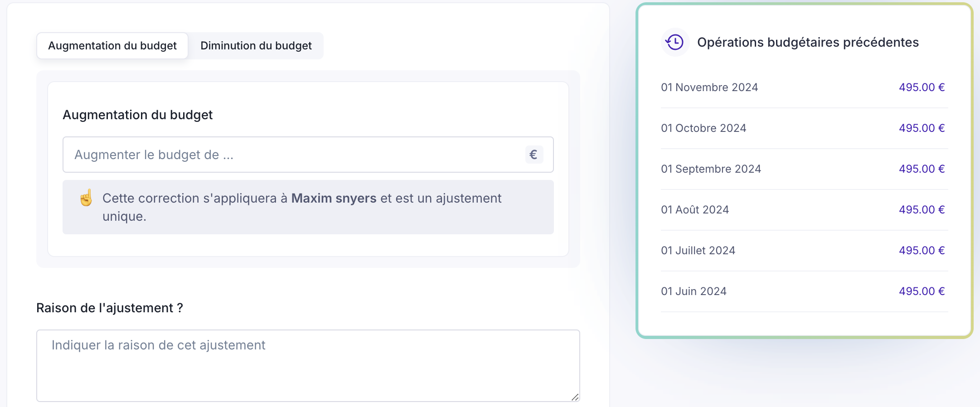Viewport: 980px width, 407px height.
Task: Select the 01 Septembre 2024 operation
Action: tap(711, 169)
